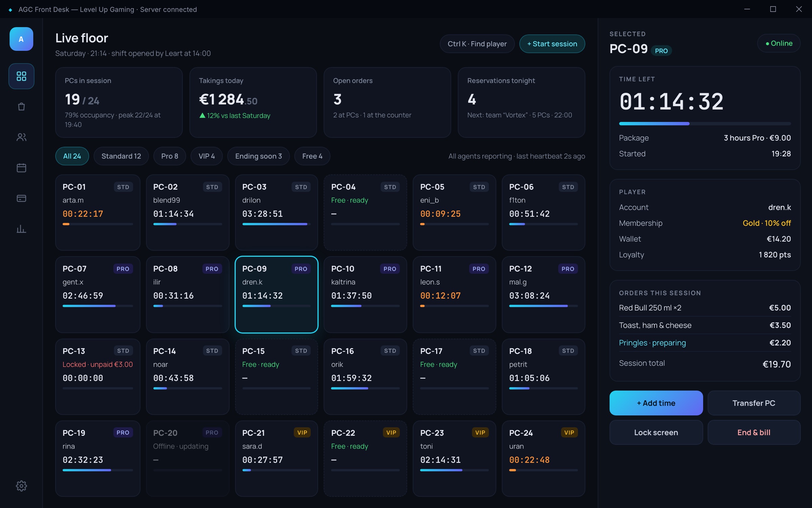Select the PC-16 orik card
The height and width of the screenshot is (508, 812).
click(x=365, y=377)
